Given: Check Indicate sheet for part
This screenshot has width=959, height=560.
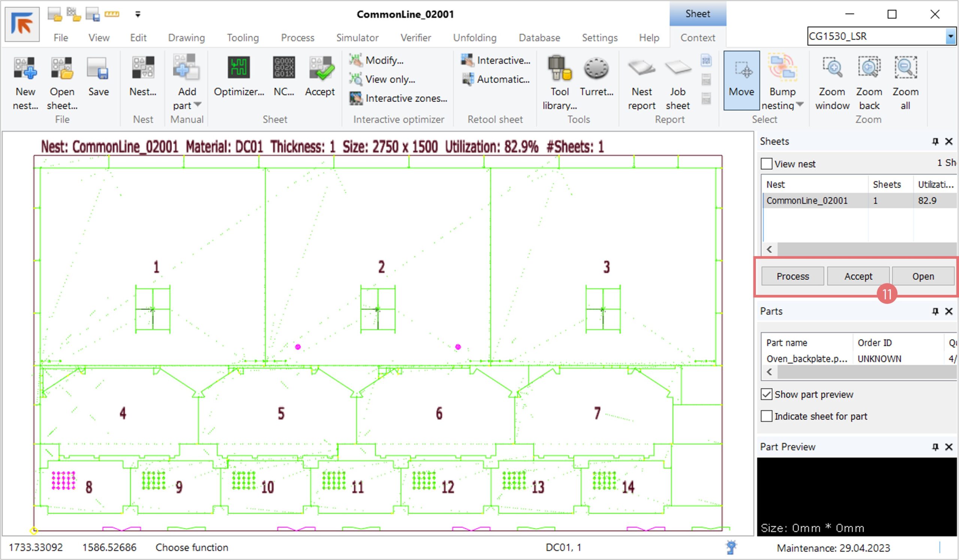Looking at the screenshot, I should pyautogui.click(x=766, y=416).
